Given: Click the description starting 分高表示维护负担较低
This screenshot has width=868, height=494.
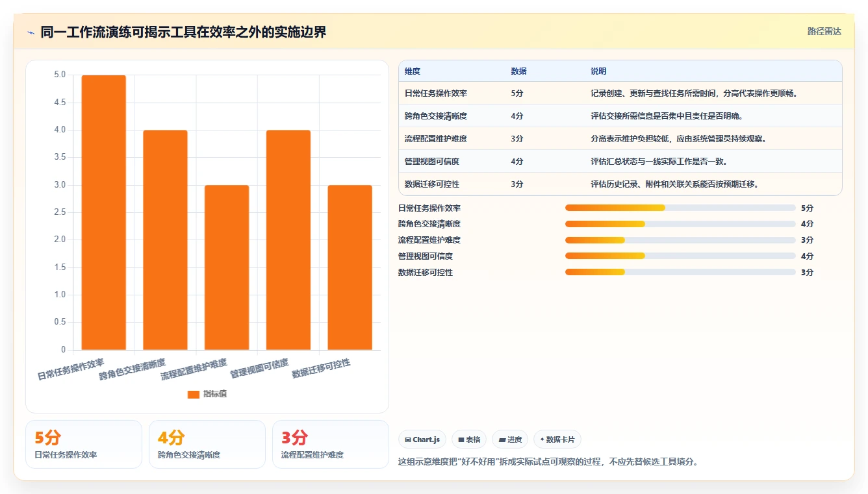Looking at the screenshot, I should 678,139.
